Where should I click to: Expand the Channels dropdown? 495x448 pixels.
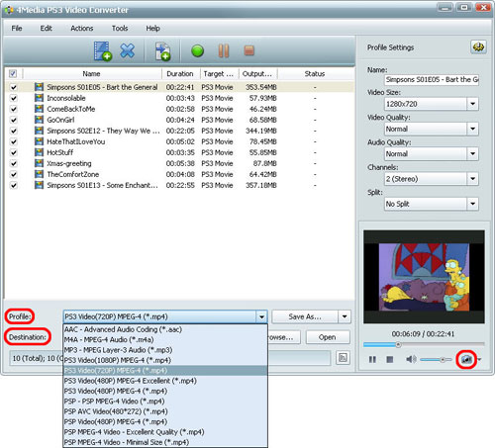tap(472, 179)
